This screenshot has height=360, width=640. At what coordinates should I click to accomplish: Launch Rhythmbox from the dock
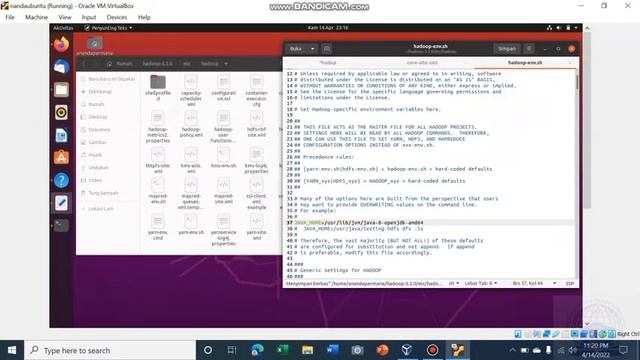click(62, 112)
